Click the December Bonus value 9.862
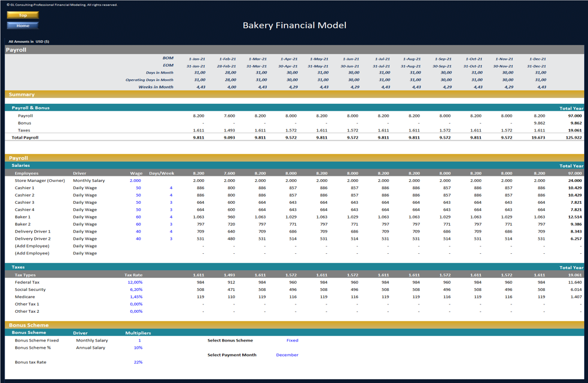Viewport: 588px width, 383px height. click(x=539, y=123)
